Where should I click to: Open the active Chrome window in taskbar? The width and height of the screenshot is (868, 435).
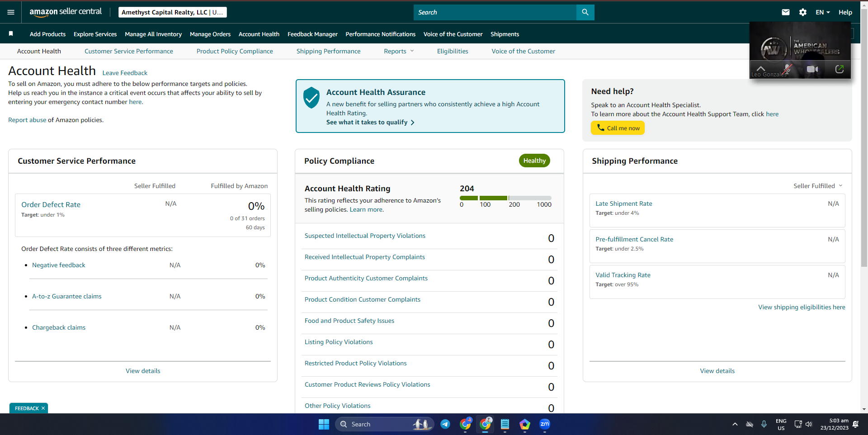point(485,424)
